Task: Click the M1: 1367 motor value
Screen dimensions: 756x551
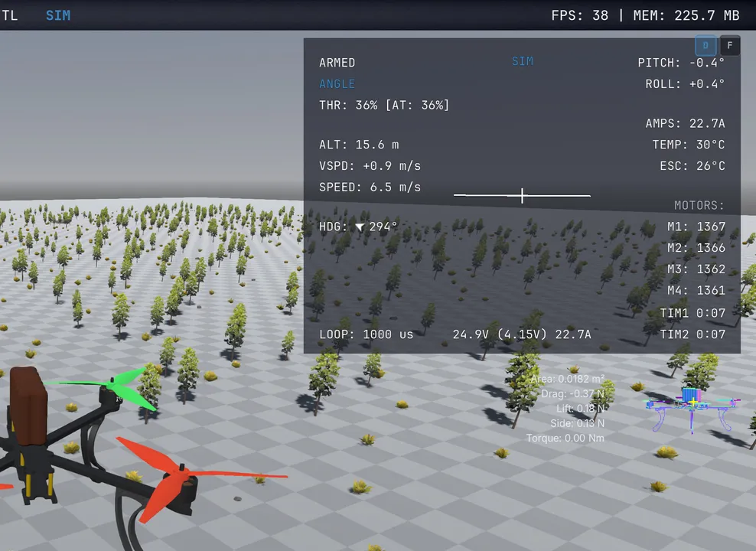Action: point(696,227)
